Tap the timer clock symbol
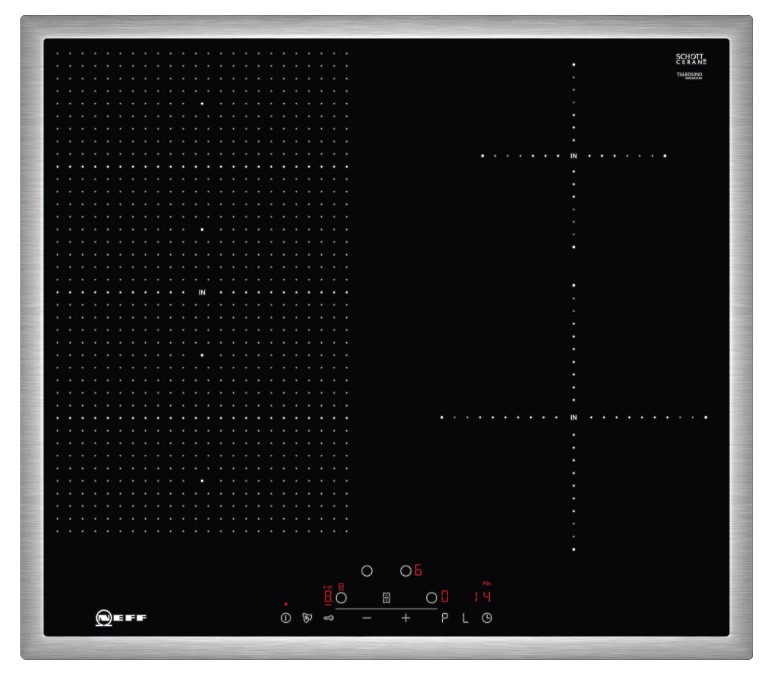Viewport: 773px width, 681px height. [x=487, y=619]
